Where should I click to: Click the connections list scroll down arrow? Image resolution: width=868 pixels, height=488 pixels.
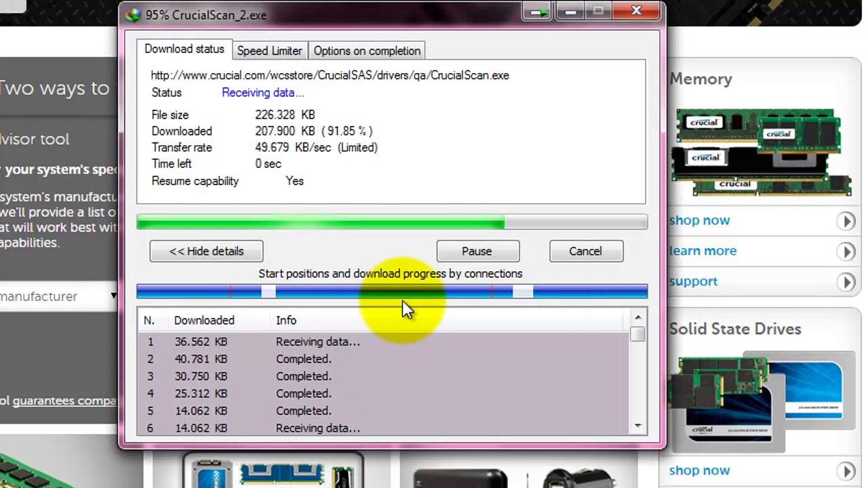click(637, 426)
